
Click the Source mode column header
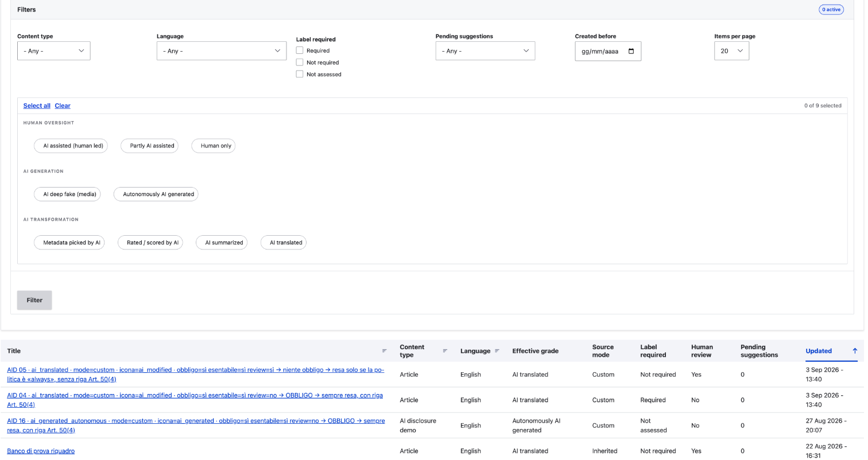click(x=603, y=351)
